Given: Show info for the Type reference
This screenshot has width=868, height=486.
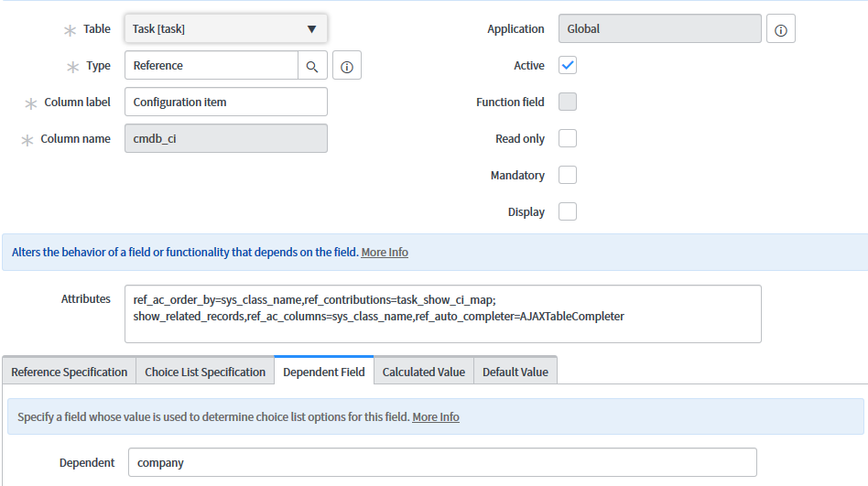Looking at the screenshot, I should point(347,66).
